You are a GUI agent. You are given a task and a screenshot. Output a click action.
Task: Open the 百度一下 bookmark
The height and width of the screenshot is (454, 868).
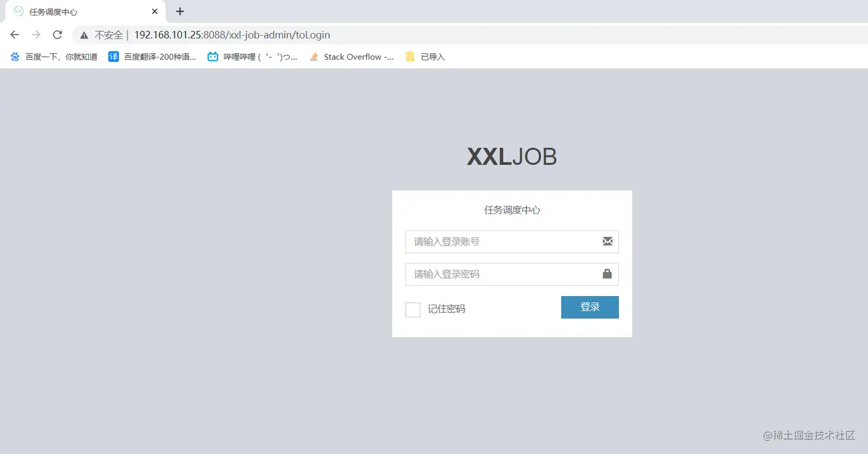54,57
